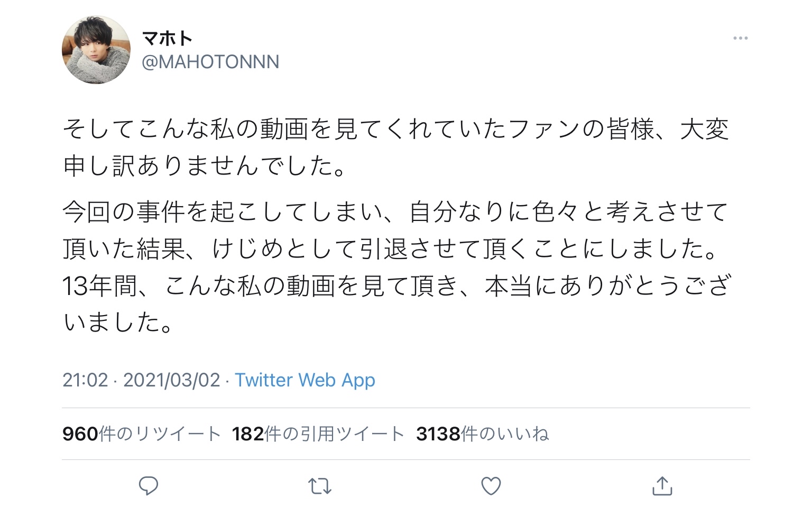
Task: Click the display name マホト
Action: [167, 38]
